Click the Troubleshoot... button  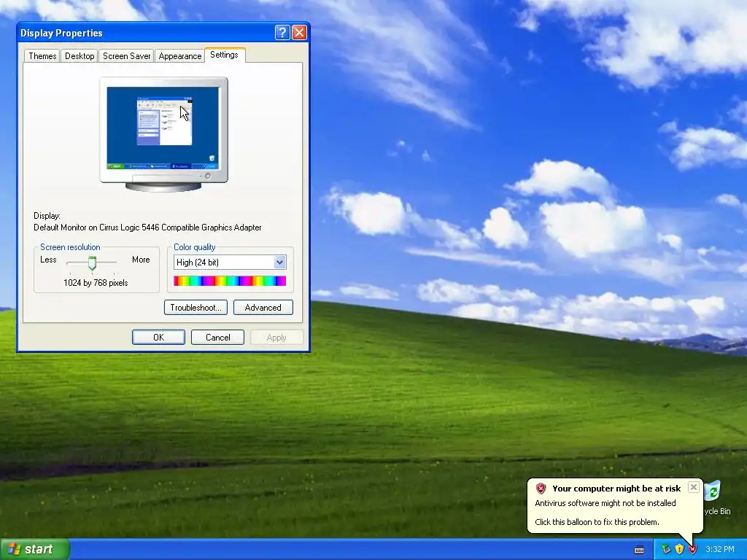(196, 308)
